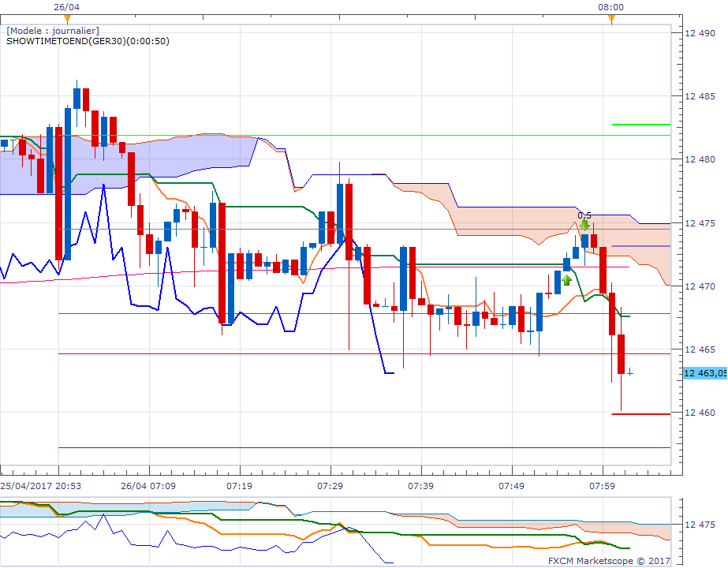The width and height of the screenshot is (728, 568).
Task: Click the green up arrow signal marker
Action: click(x=566, y=280)
